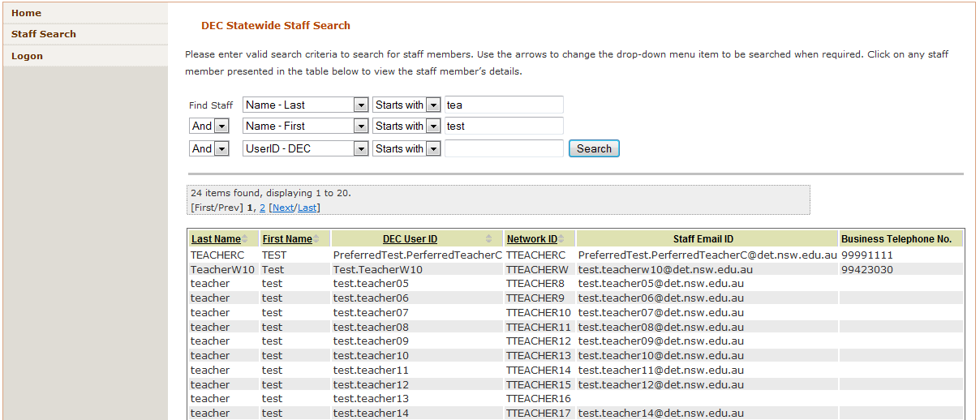Select user ID test.teacher10
980x420 pixels.
(x=371, y=355)
